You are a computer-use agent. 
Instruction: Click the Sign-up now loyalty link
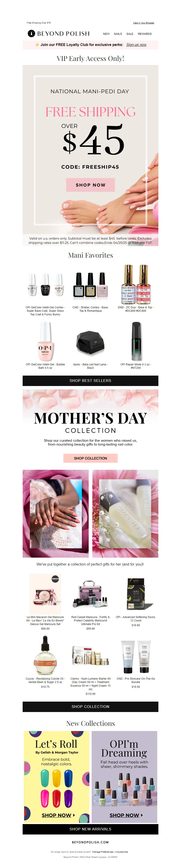pos(136,44)
